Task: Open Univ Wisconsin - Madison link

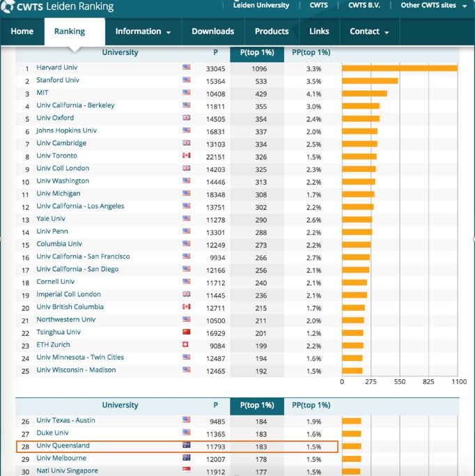Action: click(76, 370)
